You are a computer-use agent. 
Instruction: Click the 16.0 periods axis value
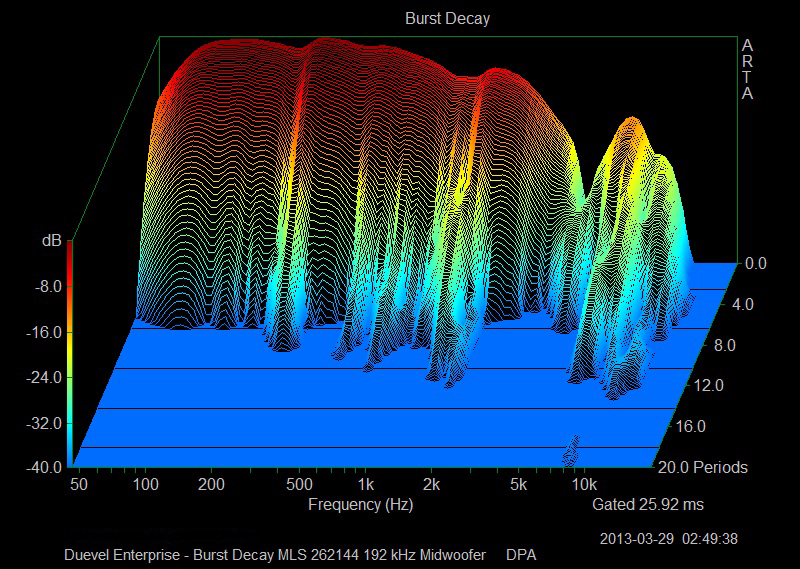[x=690, y=426]
